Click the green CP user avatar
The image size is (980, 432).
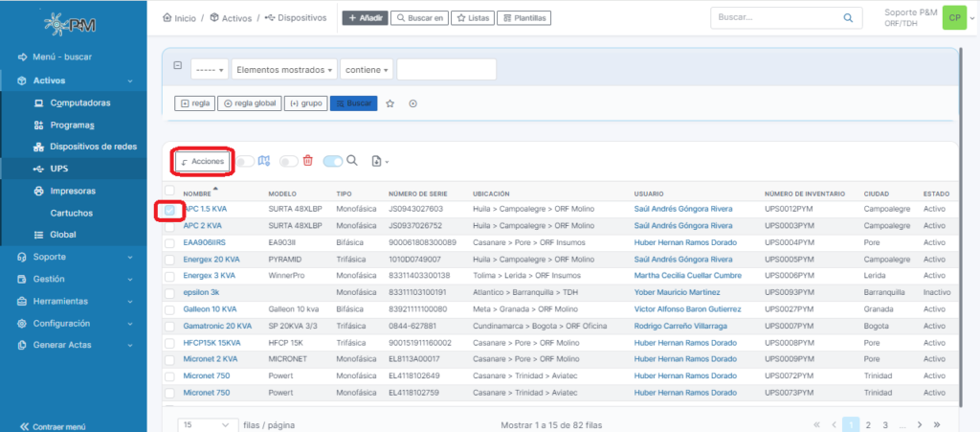point(953,17)
